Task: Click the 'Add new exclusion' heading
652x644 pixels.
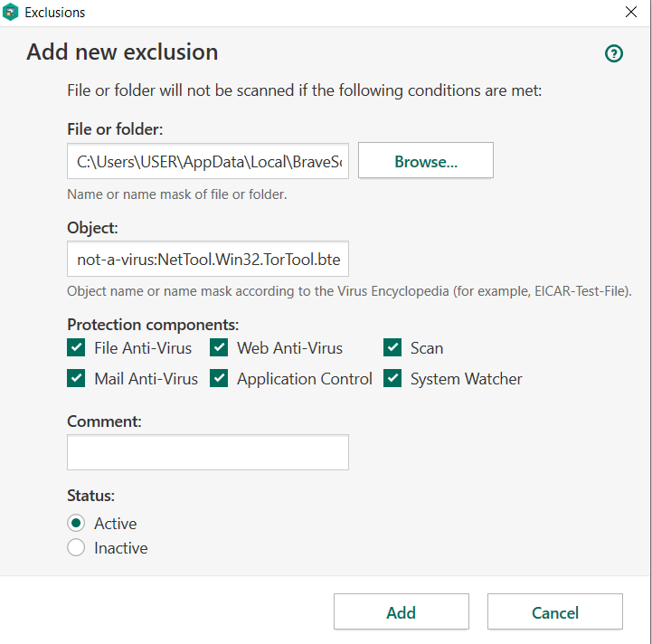Action: point(122,52)
